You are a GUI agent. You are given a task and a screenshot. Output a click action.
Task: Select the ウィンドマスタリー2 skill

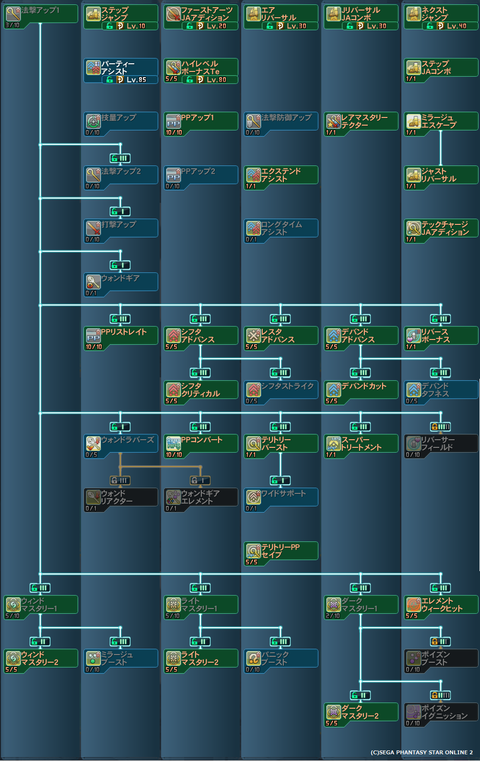[41, 662]
